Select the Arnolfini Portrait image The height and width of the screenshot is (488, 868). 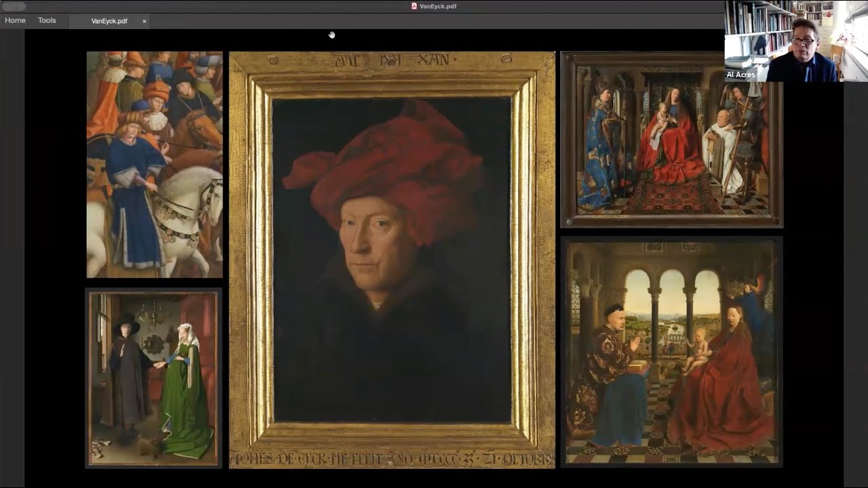(x=154, y=378)
